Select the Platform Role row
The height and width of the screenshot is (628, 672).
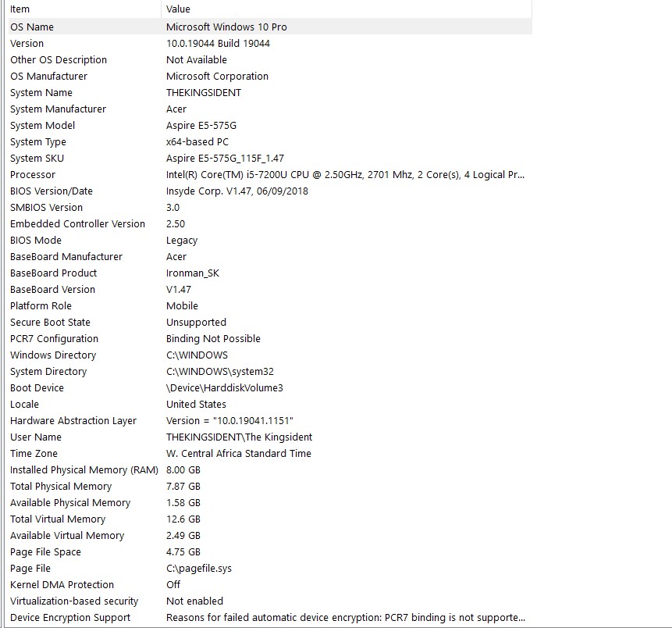[x=270, y=306]
